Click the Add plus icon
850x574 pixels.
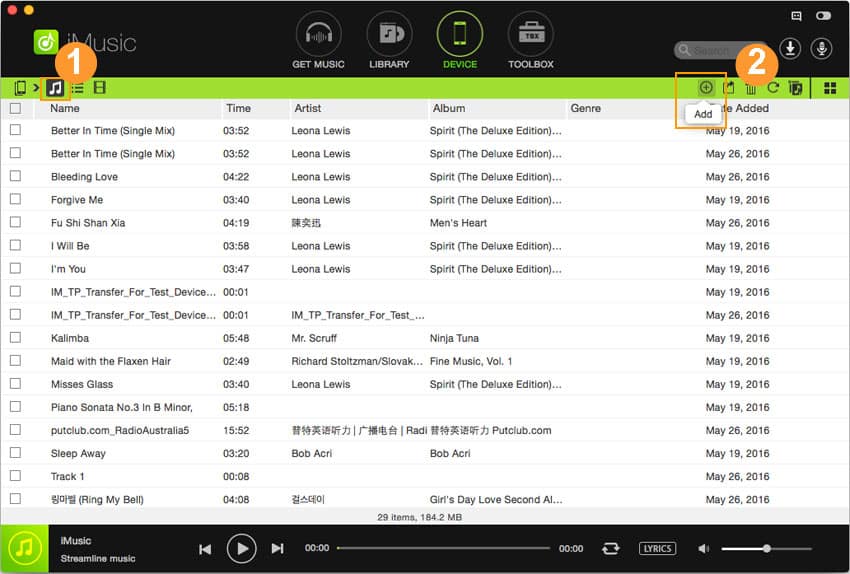706,87
